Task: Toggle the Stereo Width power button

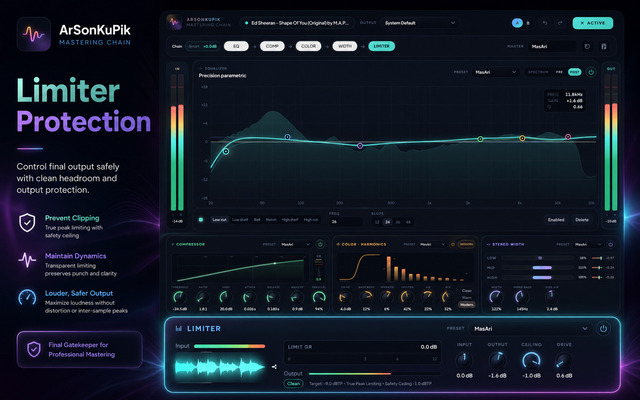Action: click(611, 244)
